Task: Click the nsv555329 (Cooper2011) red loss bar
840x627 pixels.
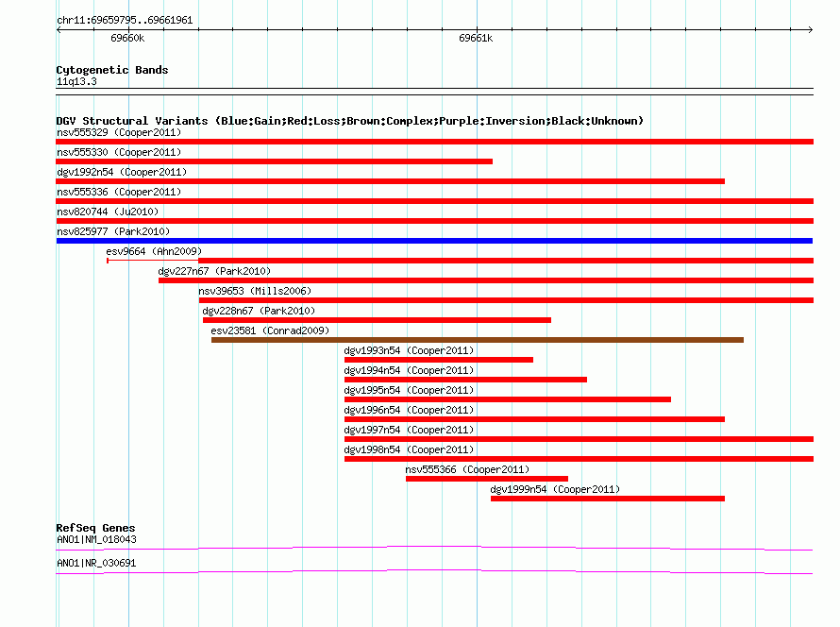Action: (434, 142)
